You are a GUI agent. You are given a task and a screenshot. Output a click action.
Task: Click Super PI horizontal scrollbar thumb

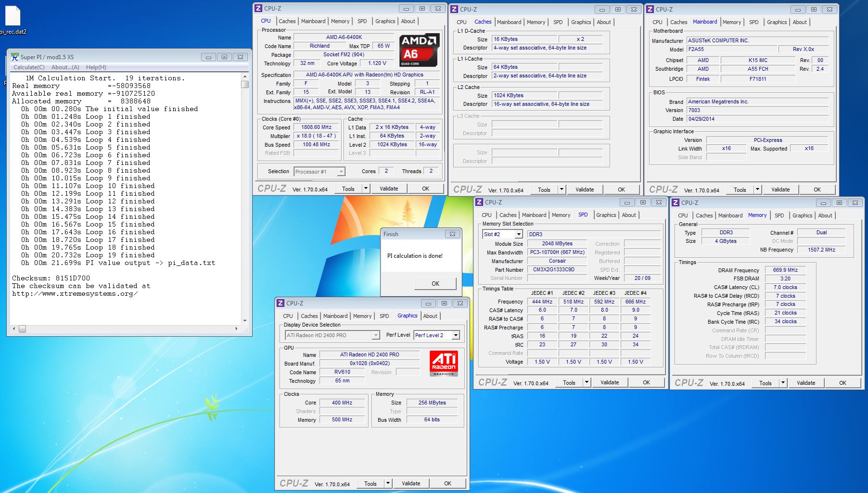click(22, 329)
